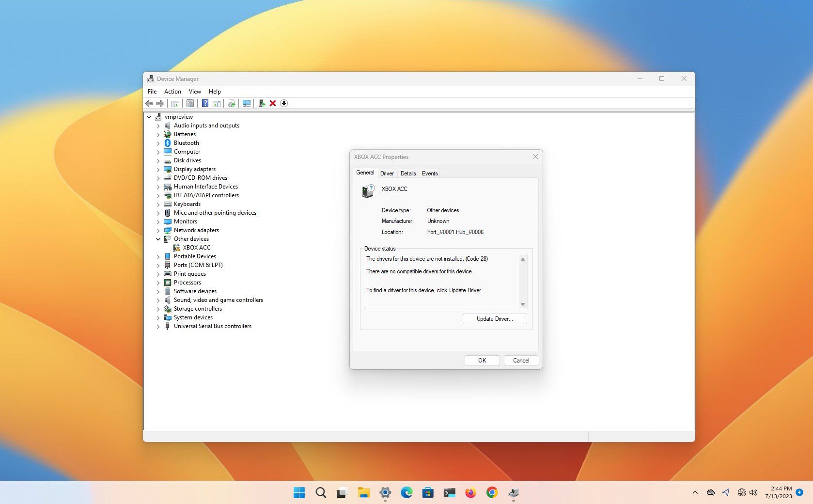Open the Action menu
The image size is (813, 504).
tap(172, 91)
